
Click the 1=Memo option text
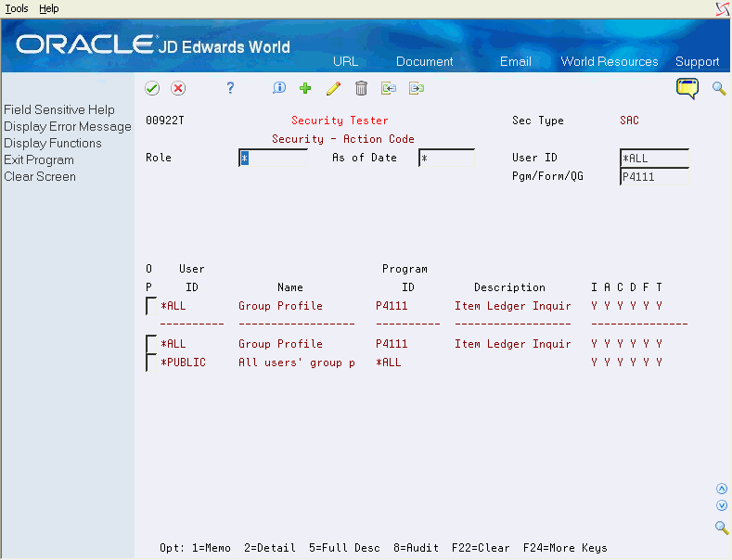[x=211, y=548]
